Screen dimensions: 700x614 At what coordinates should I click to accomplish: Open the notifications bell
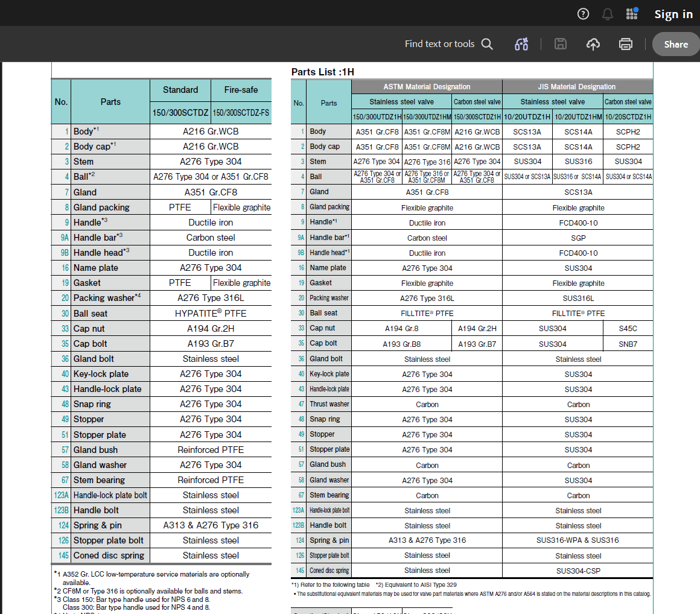pos(608,14)
